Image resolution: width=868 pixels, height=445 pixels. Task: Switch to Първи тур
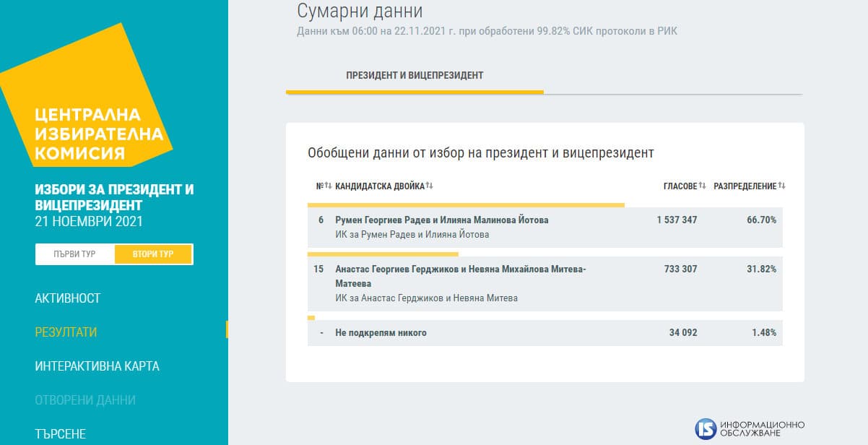click(x=74, y=254)
